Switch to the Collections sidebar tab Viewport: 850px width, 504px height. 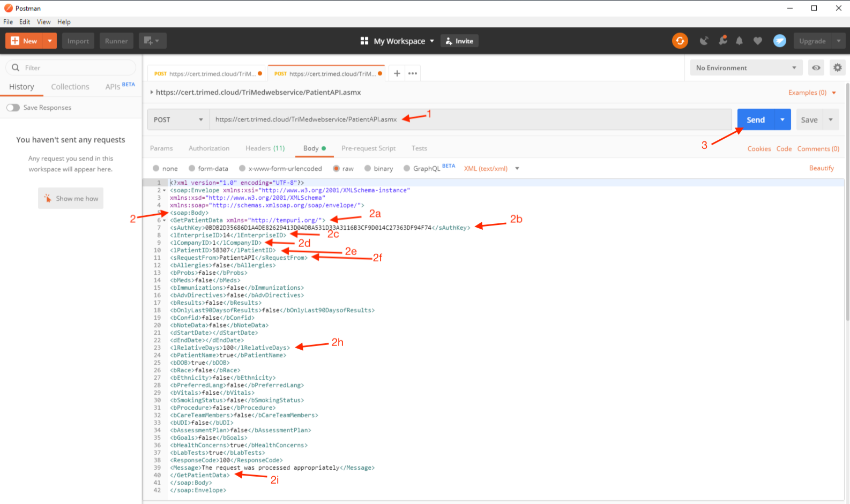tap(70, 87)
